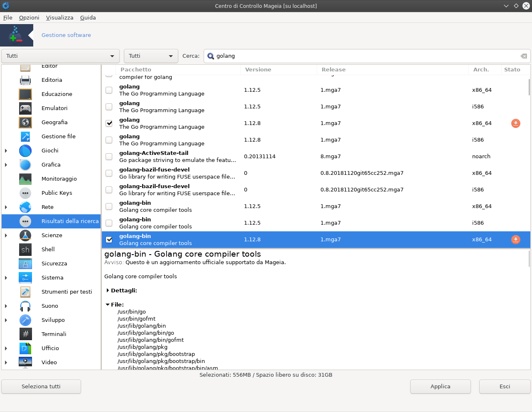Click download status icon for golang 1.12.8 x86_64
Image resolution: width=532 pixels, height=412 pixels.
pyautogui.click(x=516, y=123)
